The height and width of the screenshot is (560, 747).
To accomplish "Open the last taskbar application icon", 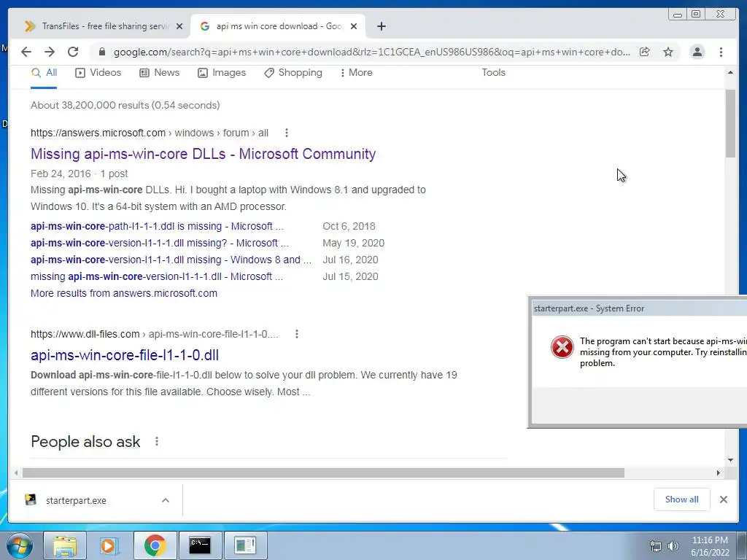I will [x=245, y=545].
